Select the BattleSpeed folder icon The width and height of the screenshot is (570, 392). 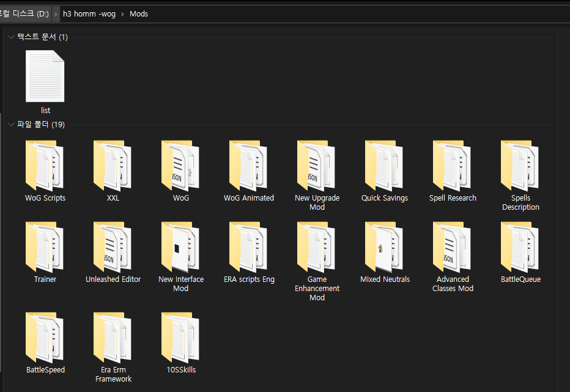[x=45, y=338]
